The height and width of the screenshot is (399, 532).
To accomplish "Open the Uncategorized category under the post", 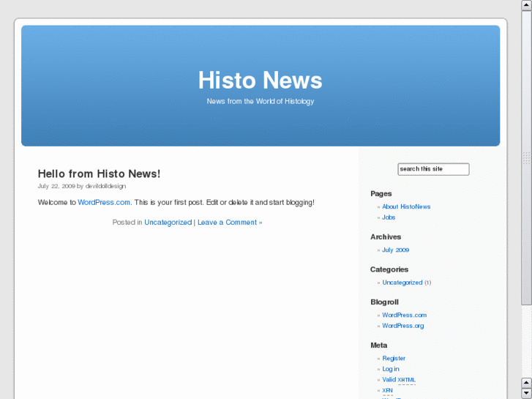I will (x=168, y=223).
